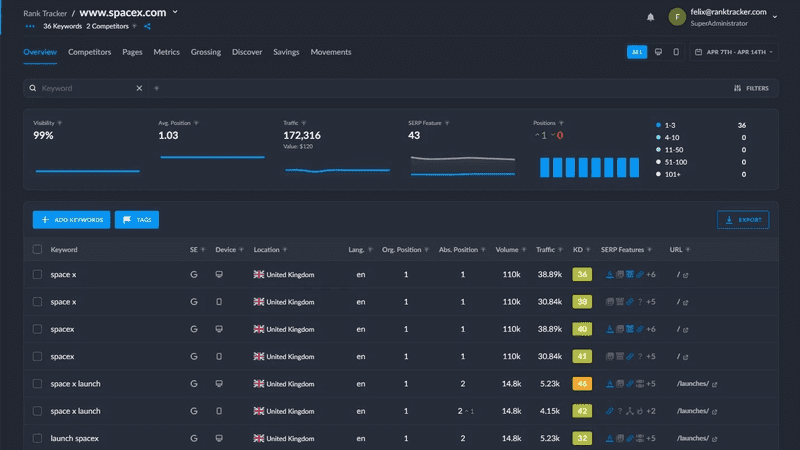Click the Visibility info icon

click(60, 123)
